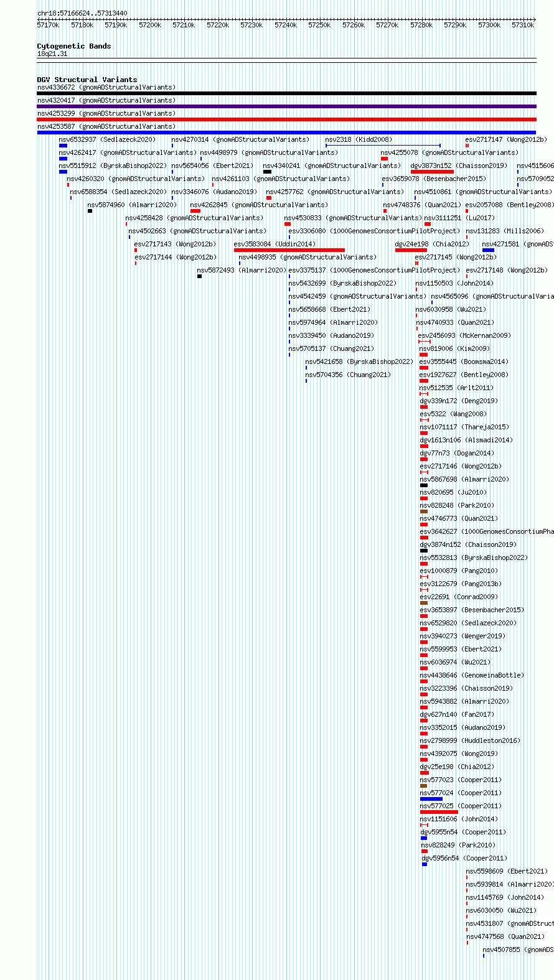Viewport: 554px width, 980px height.
Task: Click the nsv4336672 black variant bar
Action: pyautogui.click(x=286, y=93)
